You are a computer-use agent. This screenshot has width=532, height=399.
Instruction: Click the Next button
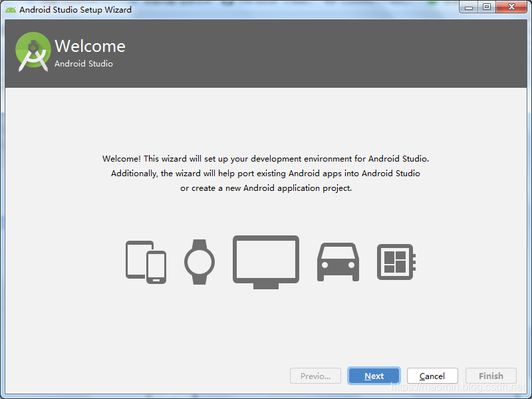(374, 376)
